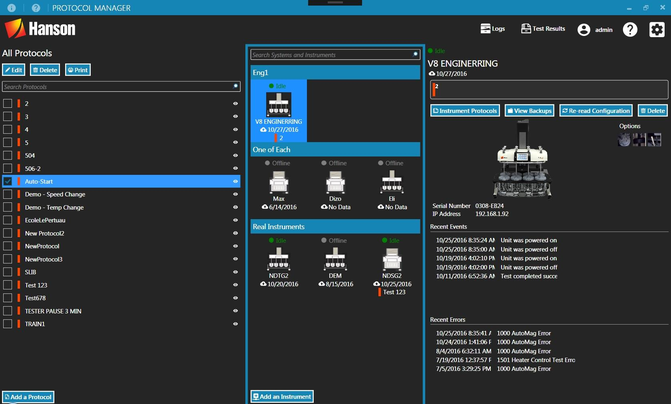Collapse the Eng1 group header
Viewport: 671px width, 404px height.
(x=335, y=73)
